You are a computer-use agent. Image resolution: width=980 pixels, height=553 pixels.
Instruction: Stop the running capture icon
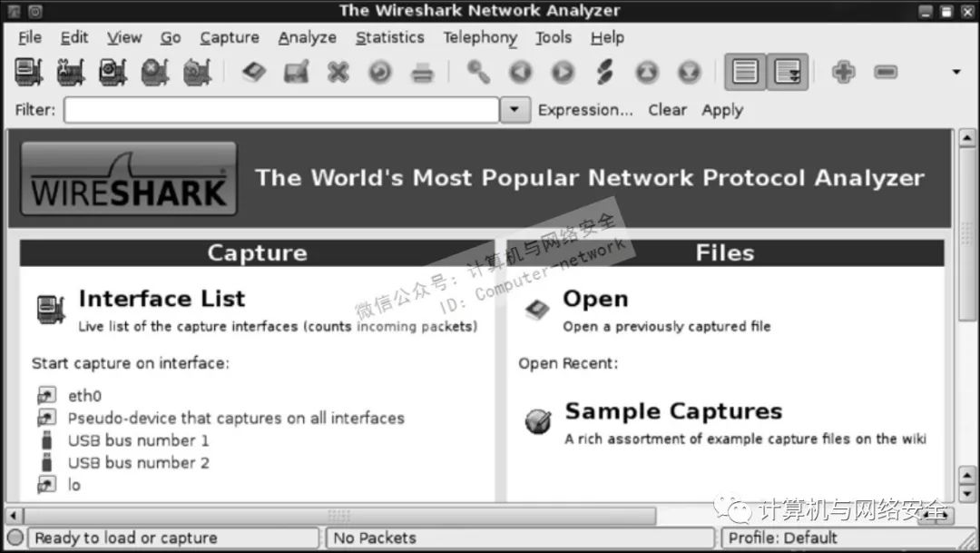coord(155,72)
